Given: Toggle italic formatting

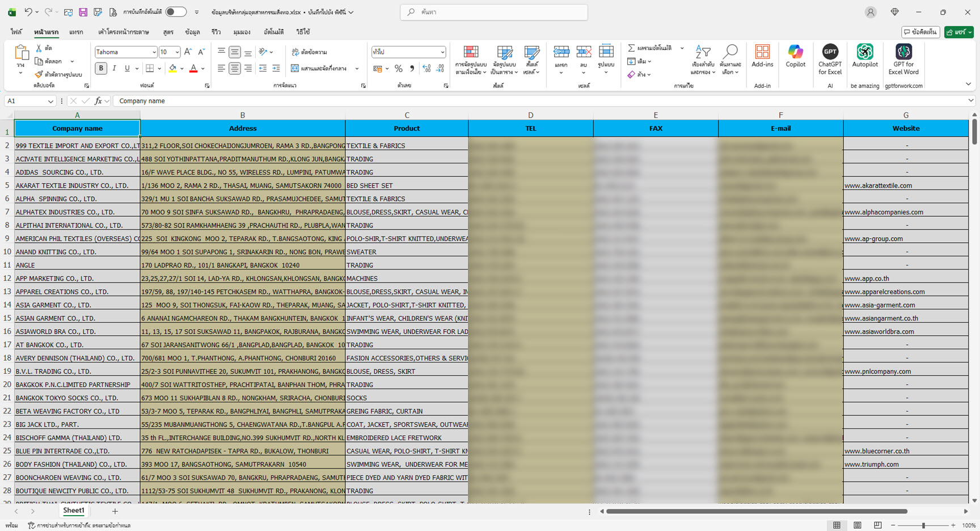Looking at the screenshot, I should (x=114, y=69).
